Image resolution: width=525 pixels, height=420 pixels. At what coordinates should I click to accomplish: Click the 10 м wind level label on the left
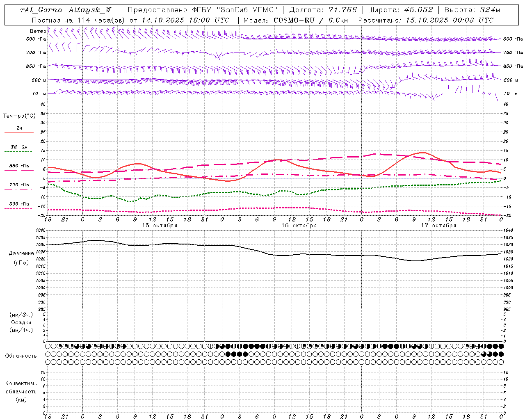[40, 94]
